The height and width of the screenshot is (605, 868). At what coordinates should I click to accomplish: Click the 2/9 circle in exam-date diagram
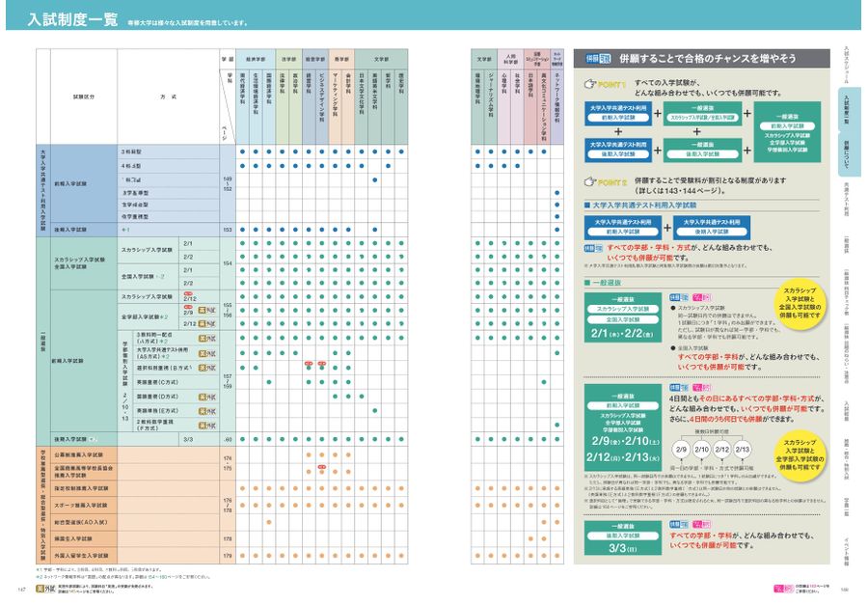click(x=681, y=450)
